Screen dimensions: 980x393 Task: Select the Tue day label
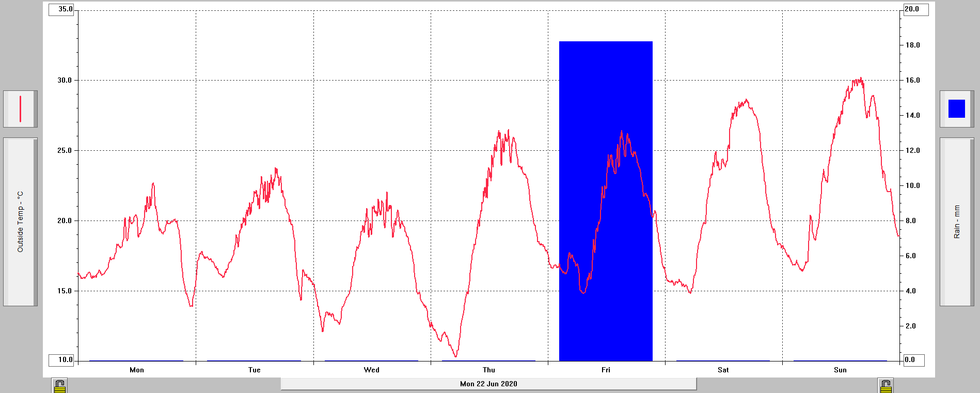pyautogui.click(x=254, y=370)
